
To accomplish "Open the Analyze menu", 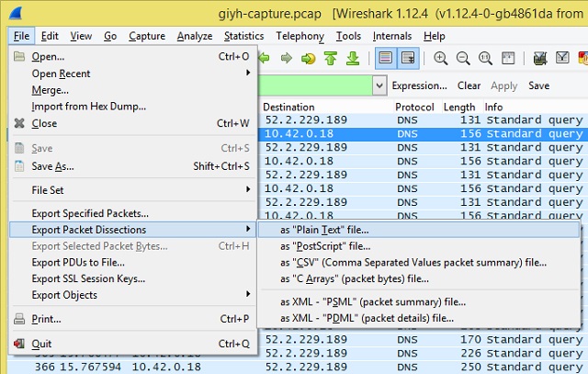I will point(195,36).
